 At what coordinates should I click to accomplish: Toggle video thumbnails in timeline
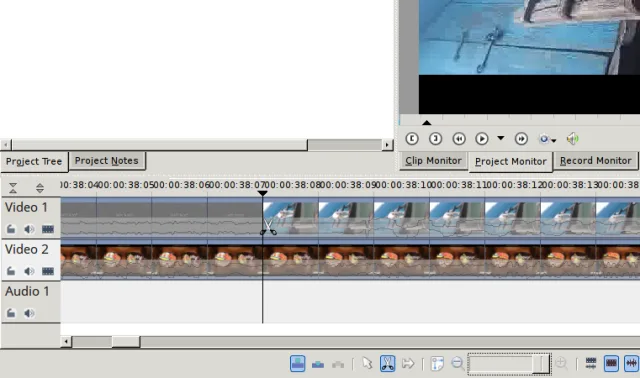coord(611,363)
